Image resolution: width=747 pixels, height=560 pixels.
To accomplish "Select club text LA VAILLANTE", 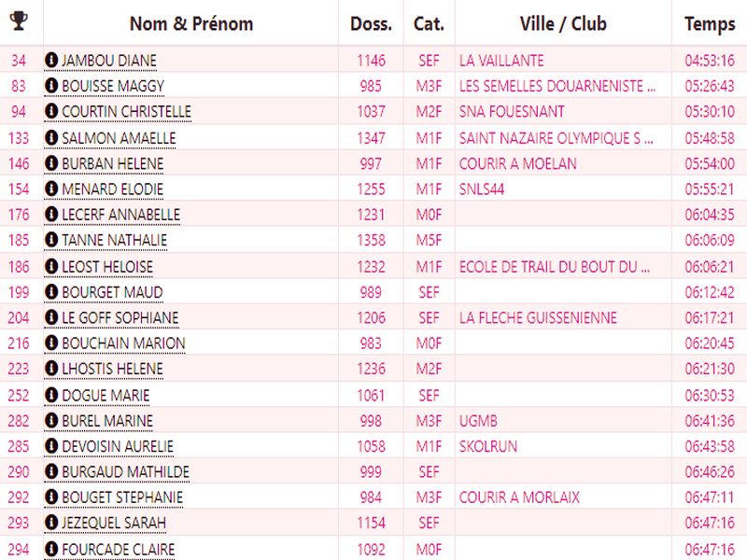I will [501, 61].
